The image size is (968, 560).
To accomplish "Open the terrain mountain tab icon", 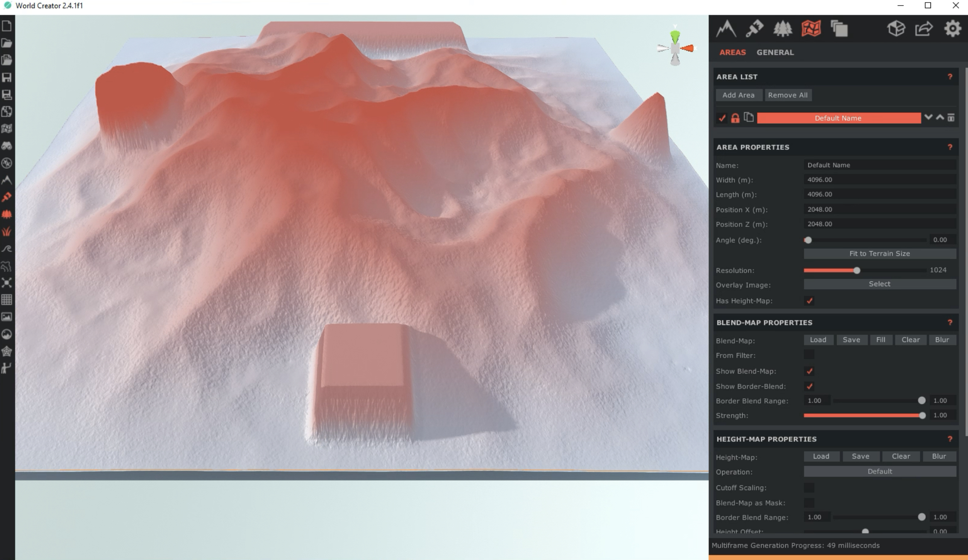I will pyautogui.click(x=726, y=29).
